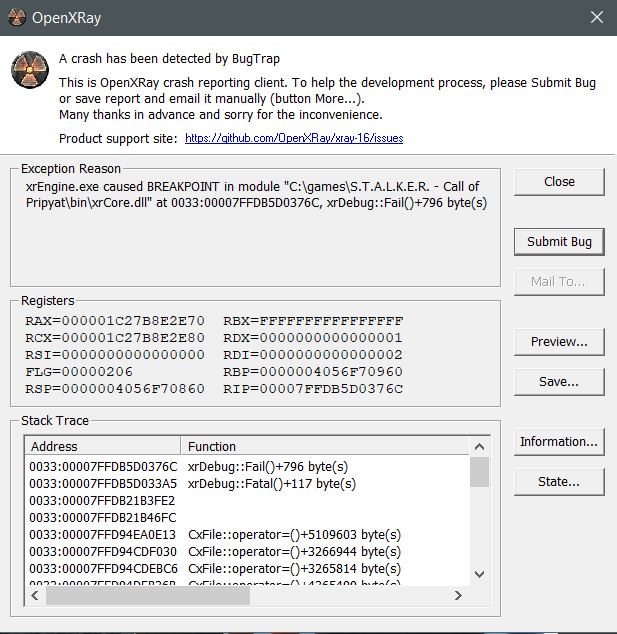Click the OpenXRay title bar radiation icon
This screenshot has width=617, height=634.
coord(17,17)
